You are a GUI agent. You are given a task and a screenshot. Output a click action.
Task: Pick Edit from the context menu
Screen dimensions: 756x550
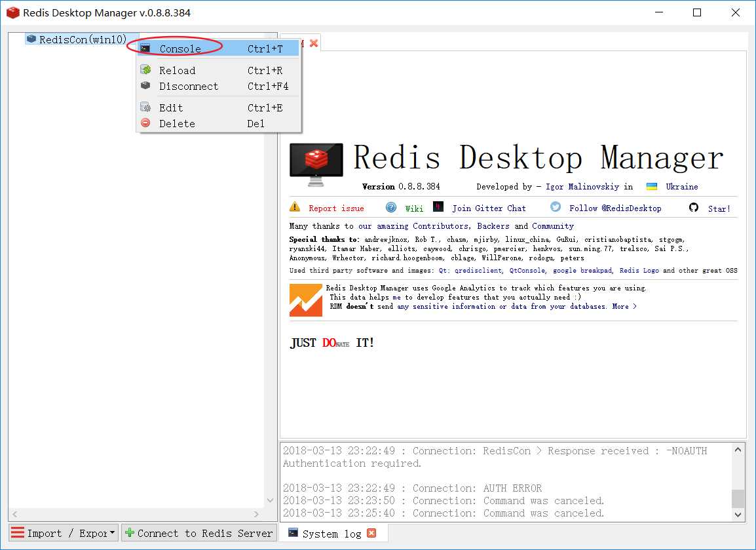(218, 108)
